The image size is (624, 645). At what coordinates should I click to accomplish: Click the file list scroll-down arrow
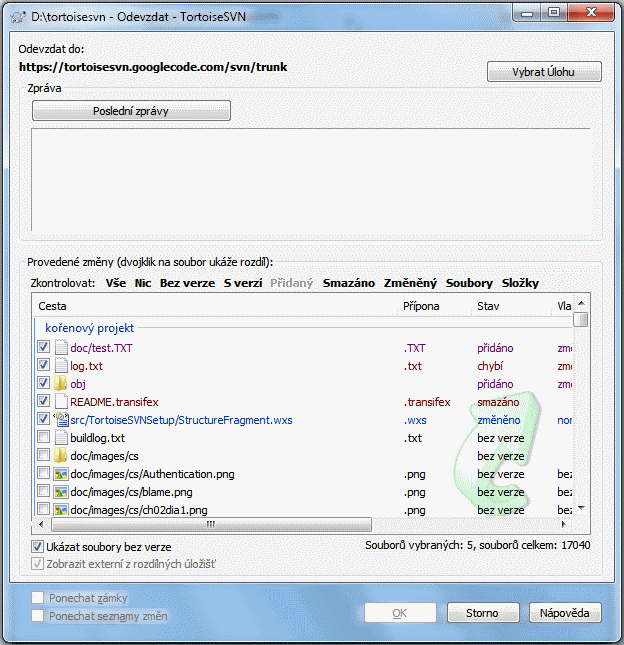click(581, 508)
